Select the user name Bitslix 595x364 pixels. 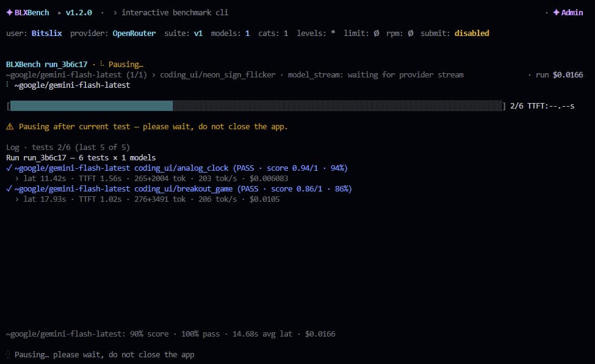pos(46,34)
